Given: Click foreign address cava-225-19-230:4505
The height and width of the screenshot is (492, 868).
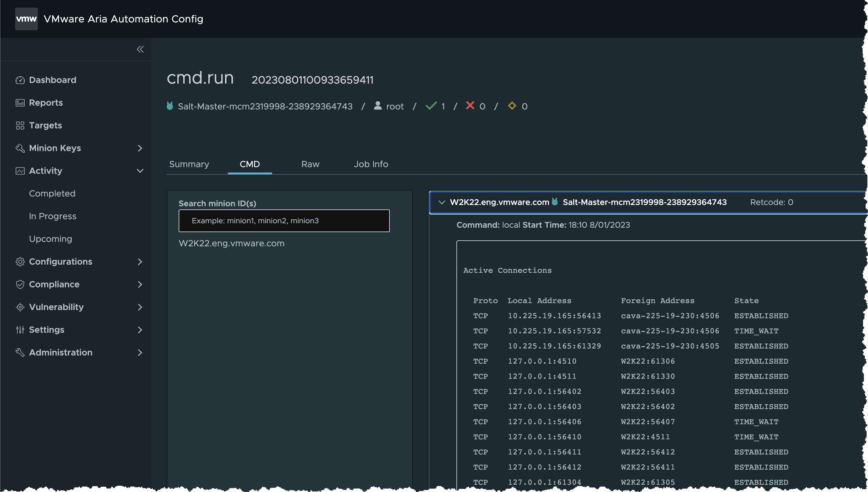Looking at the screenshot, I should pos(670,346).
